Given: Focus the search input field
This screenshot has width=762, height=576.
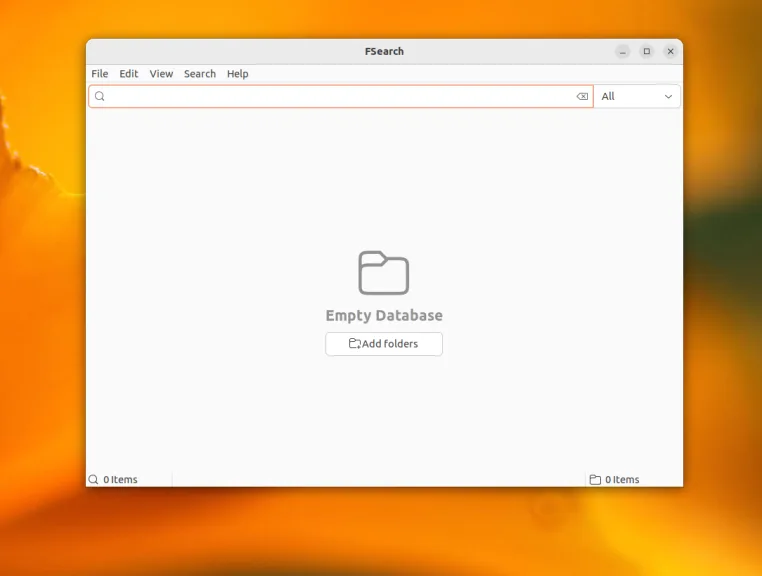Looking at the screenshot, I should tap(341, 96).
